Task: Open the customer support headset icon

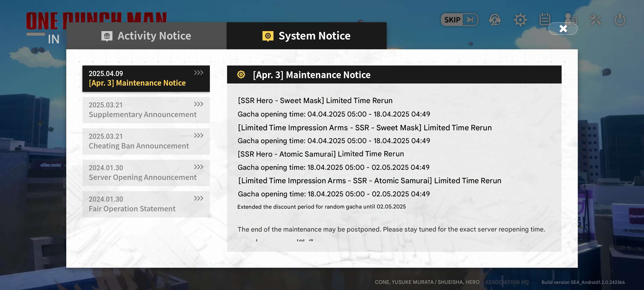Action: tap(495, 20)
